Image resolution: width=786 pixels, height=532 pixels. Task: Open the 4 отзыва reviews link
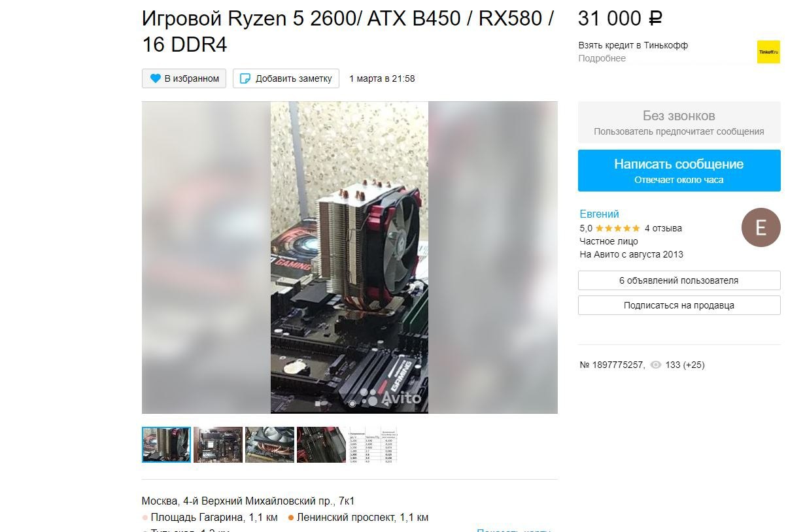tap(663, 228)
